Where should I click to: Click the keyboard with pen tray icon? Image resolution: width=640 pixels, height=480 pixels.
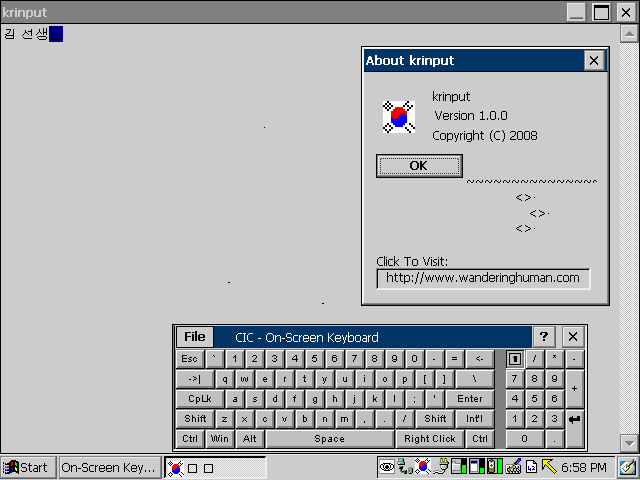(513, 467)
